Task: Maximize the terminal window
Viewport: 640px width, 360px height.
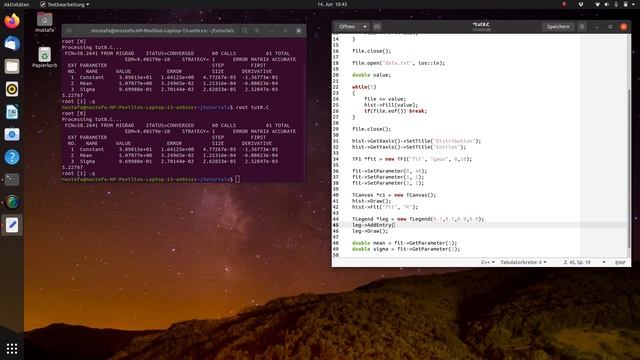Action: click(285, 31)
